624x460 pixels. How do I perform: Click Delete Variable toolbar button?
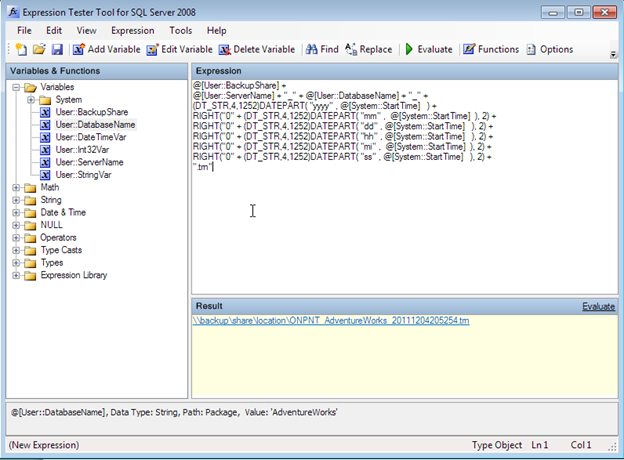tap(257, 49)
